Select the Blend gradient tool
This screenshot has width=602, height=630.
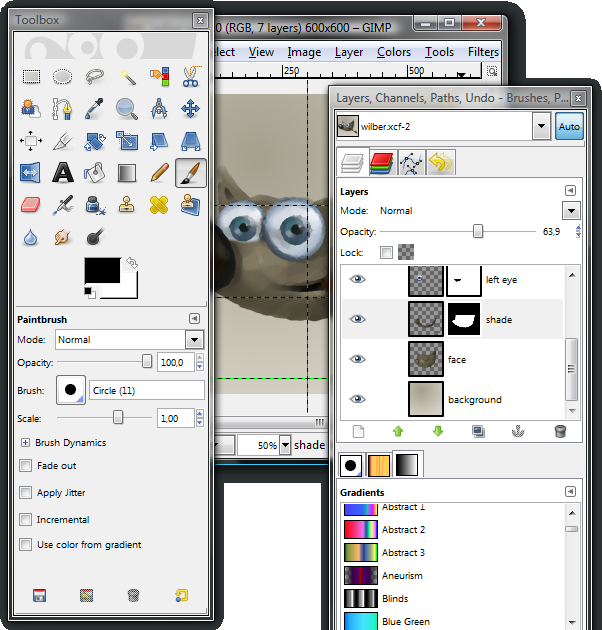point(127,173)
